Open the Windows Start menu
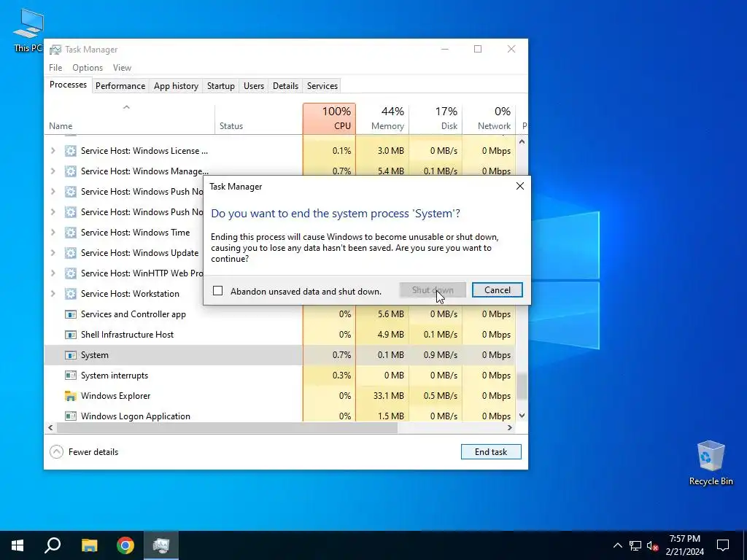The width and height of the screenshot is (747, 560). (x=18, y=545)
